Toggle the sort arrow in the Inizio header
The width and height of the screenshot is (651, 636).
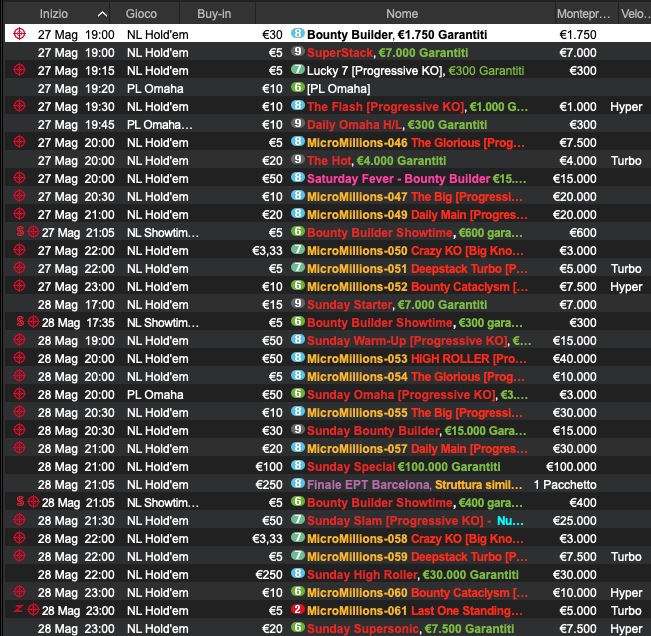click(x=102, y=14)
